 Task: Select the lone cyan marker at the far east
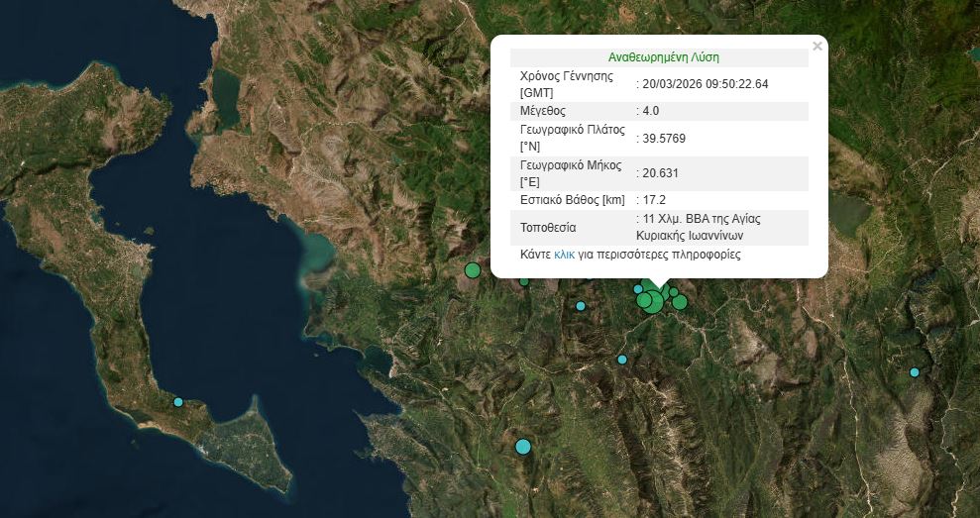(915, 372)
